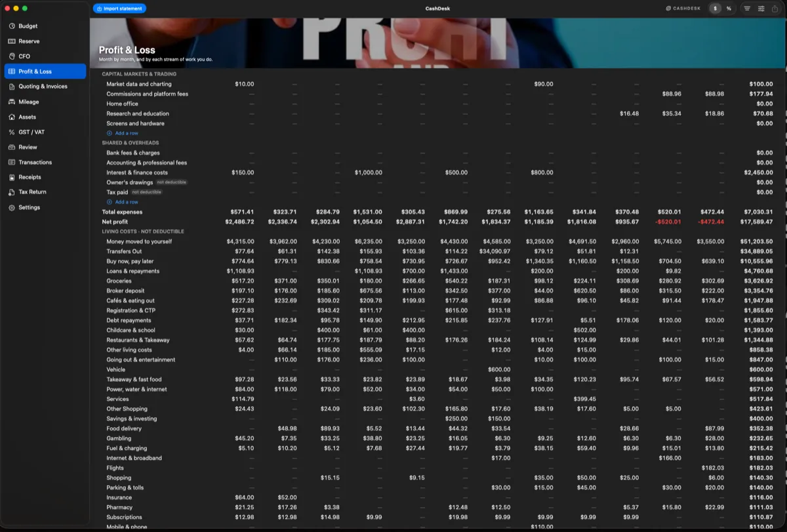Open the filter lines toolbar icon
This screenshot has height=532, width=787.
[x=747, y=9]
